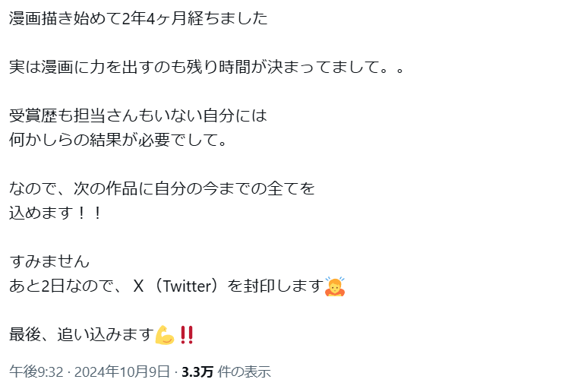Click the letter X before (Twitter)
Screen dimensions: 562x392
(138, 286)
